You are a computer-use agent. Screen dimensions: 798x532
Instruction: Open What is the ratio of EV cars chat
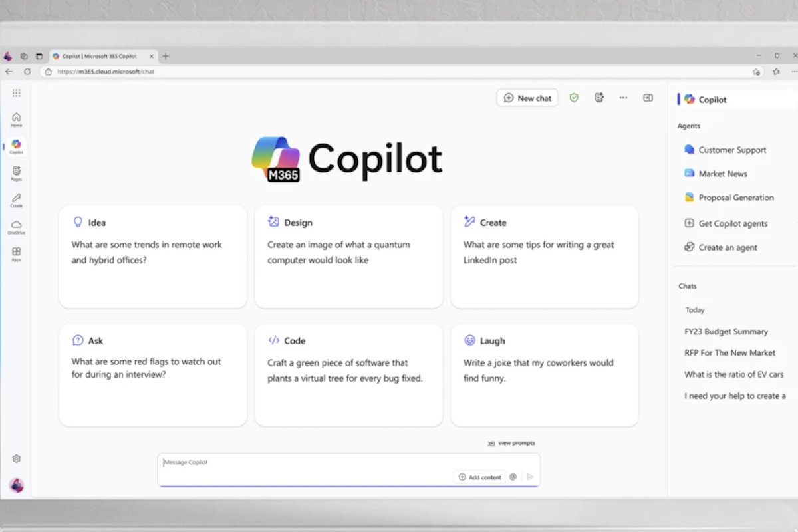pyautogui.click(x=734, y=374)
